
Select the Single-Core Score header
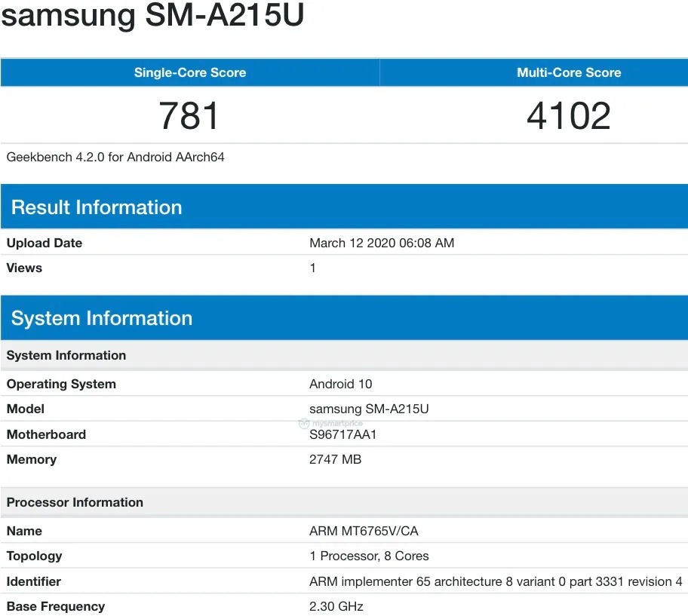(x=190, y=72)
